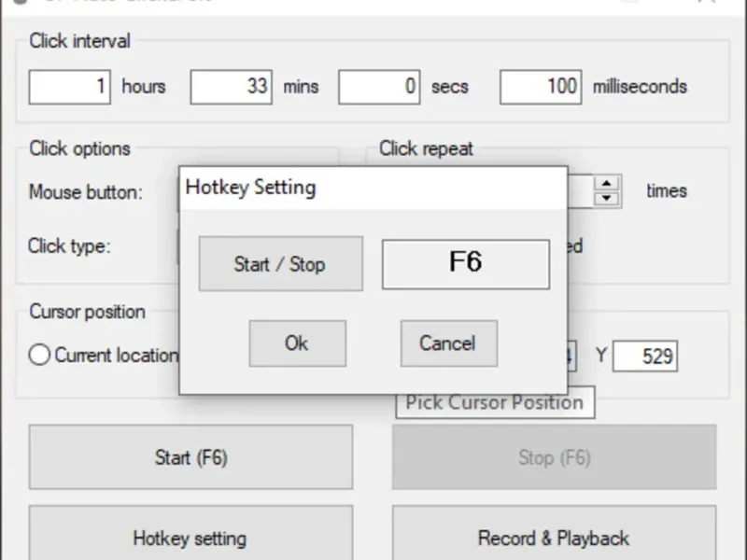Increase the click repeat count with up arrow
The height and width of the screenshot is (560, 747).
pyautogui.click(x=608, y=184)
